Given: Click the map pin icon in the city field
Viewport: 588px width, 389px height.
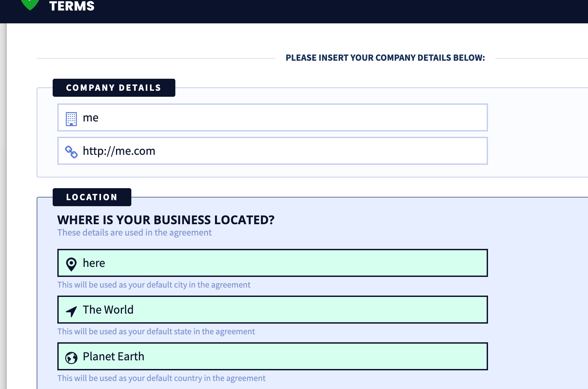Looking at the screenshot, I should coord(71,263).
